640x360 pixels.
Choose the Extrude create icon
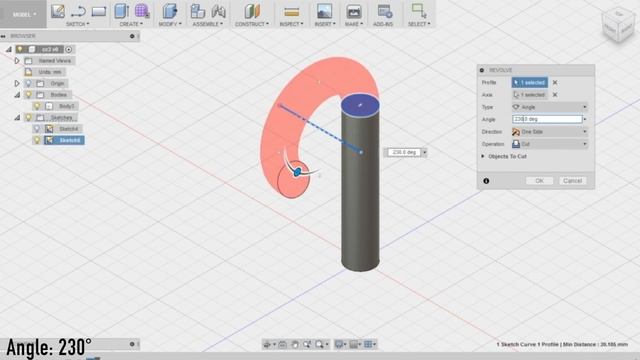(x=121, y=11)
